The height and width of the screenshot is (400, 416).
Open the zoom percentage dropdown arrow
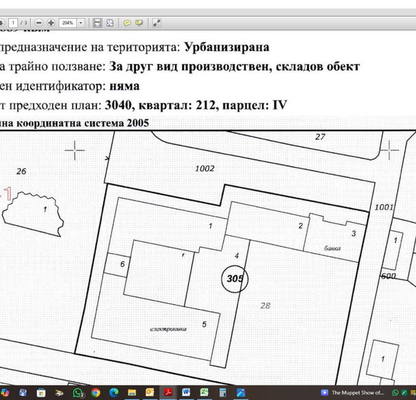81,23
